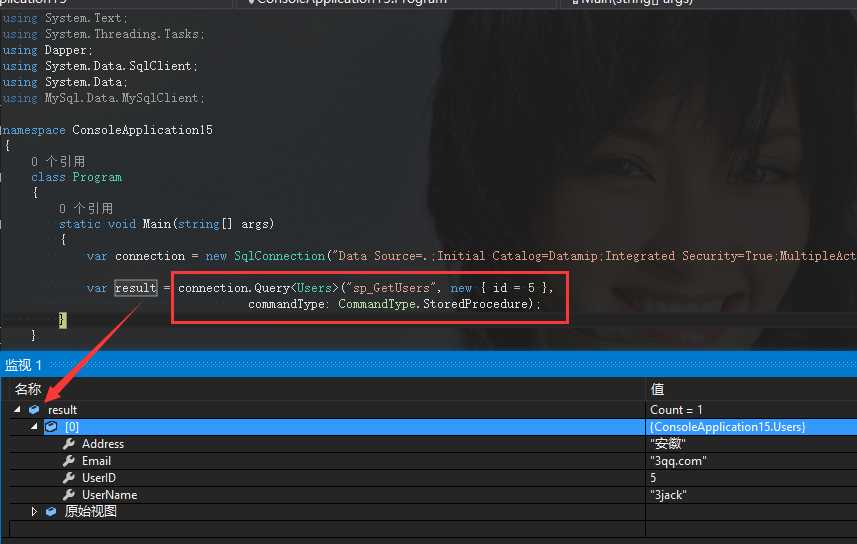
Task: Click the 值 column header
Action: click(657, 389)
